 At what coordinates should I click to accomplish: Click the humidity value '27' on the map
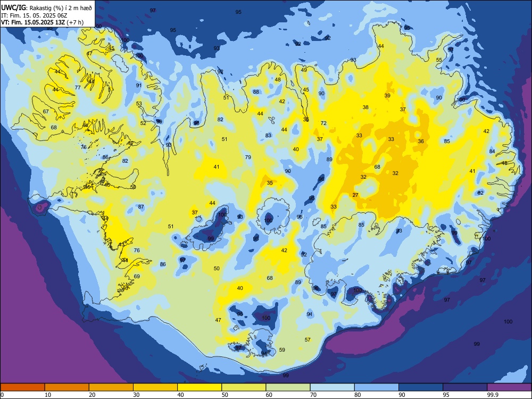355,195
